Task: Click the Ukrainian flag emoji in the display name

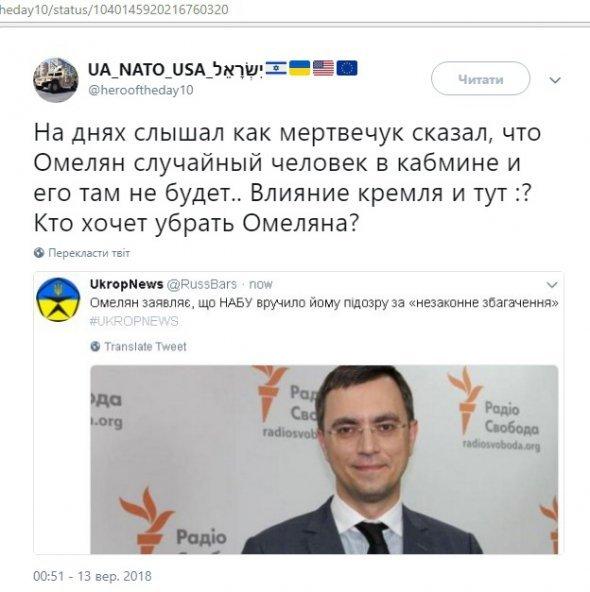Action: pyautogui.click(x=299, y=68)
